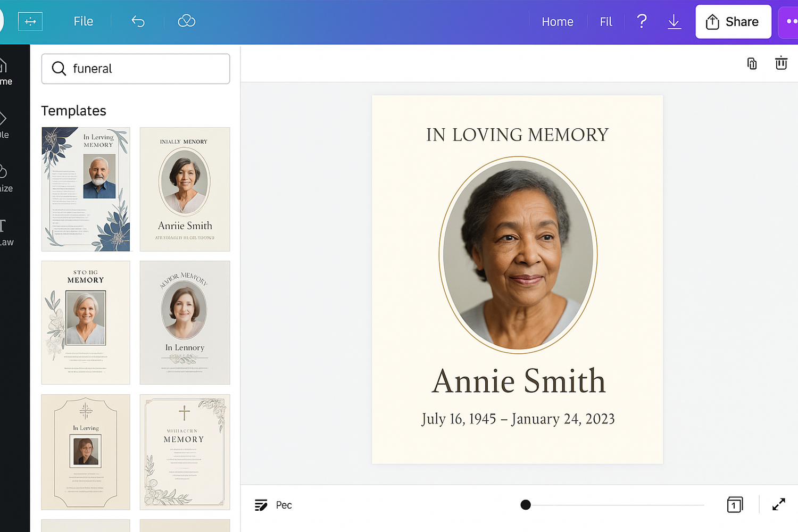The image size is (798, 532).
Task: Choose the STO IIG MEMORY template
Action: pos(86,322)
